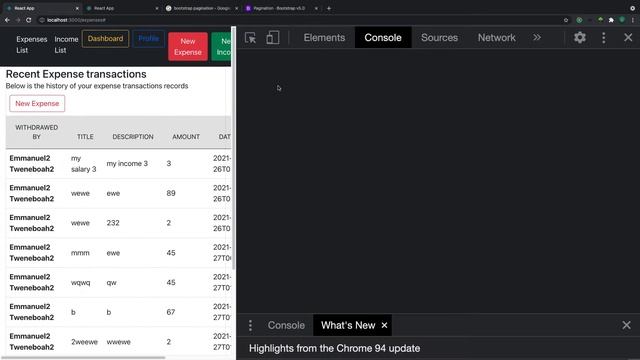The image size is (640, 360).
Task: Open the extensions puzzle icon
Action: tap(611, 20)
